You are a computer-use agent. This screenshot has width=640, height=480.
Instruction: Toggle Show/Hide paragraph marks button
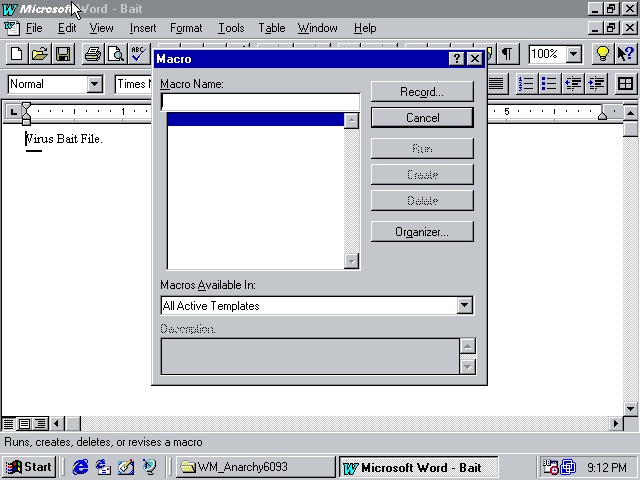pos(508,54)
